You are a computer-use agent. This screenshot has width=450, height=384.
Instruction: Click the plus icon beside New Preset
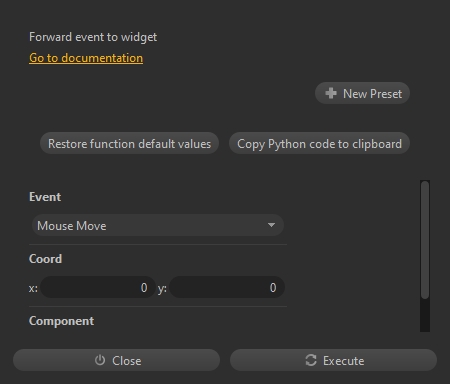(x=331, y=93)
